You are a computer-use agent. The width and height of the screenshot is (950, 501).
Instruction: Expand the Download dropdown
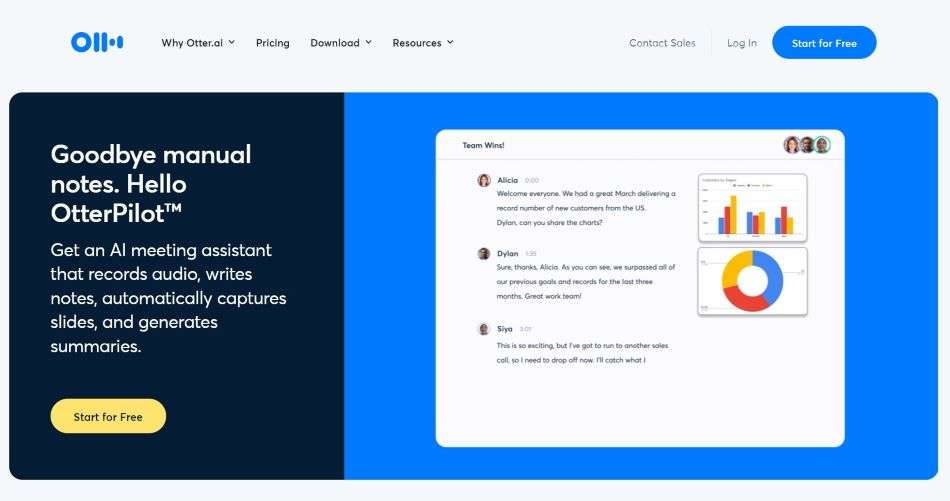341,43
